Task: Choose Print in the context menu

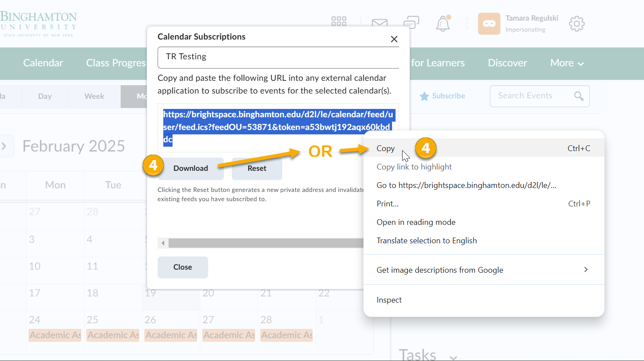Action: tap(484, 203)
